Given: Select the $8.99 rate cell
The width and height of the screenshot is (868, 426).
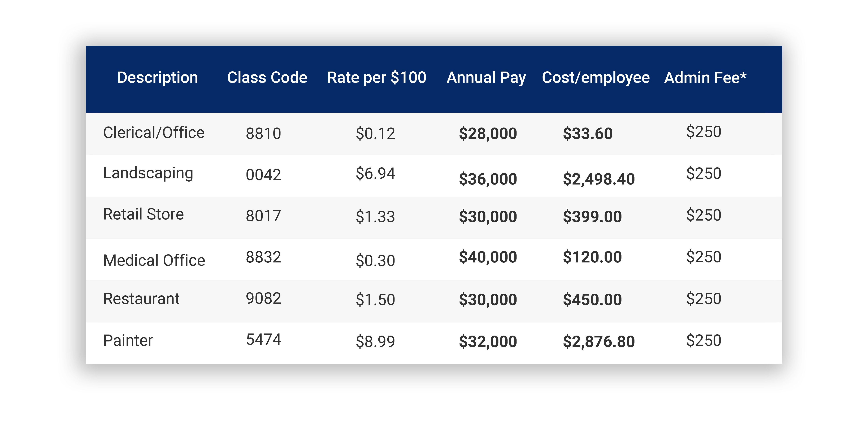Looking at the screenshot, I should point(375,341).
